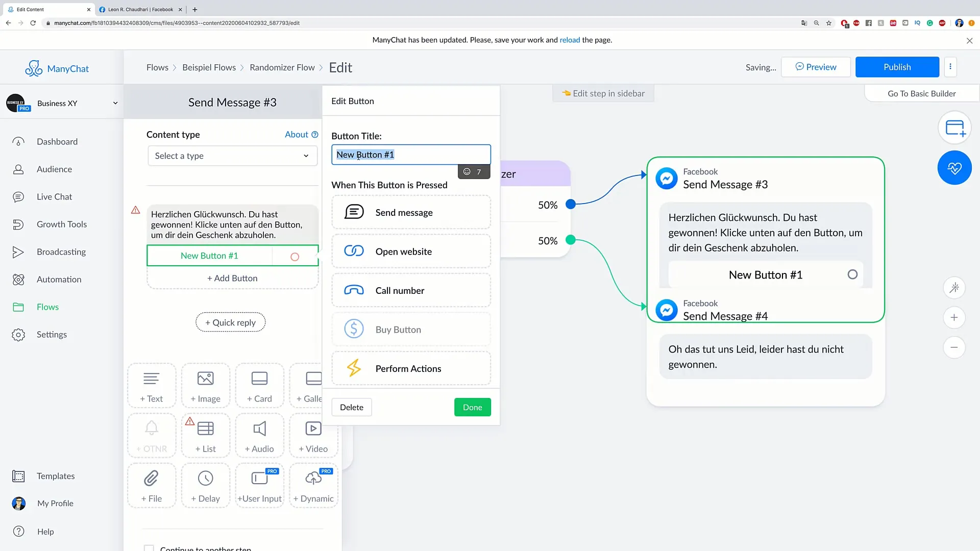
Task: Expand Beispiel Flows breadcrumb navigation
Action: 209,67
